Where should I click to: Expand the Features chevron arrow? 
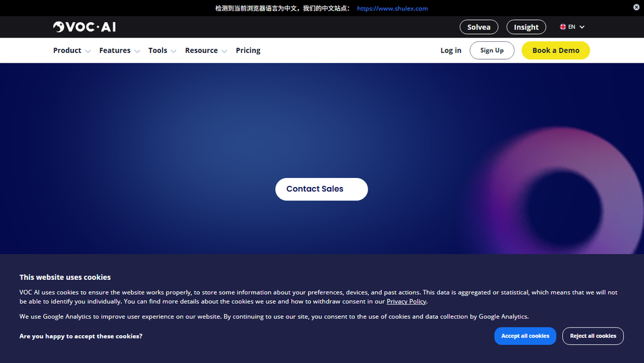tap(137, 52)
